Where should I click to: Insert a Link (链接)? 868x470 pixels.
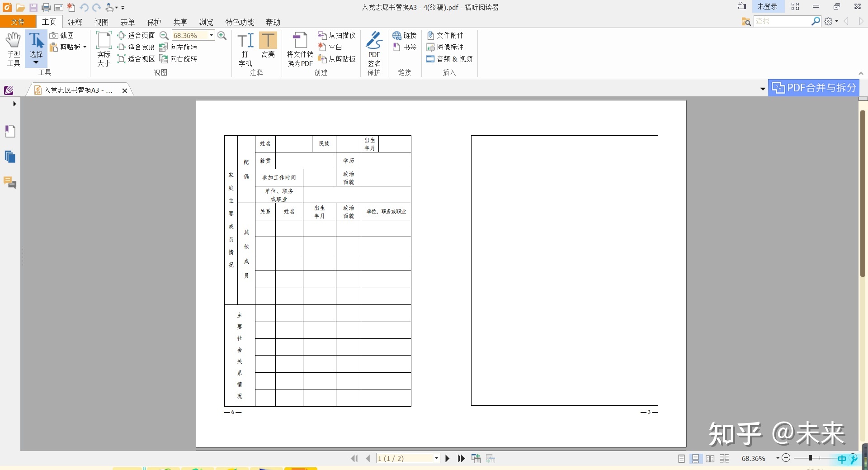point(405,35)
